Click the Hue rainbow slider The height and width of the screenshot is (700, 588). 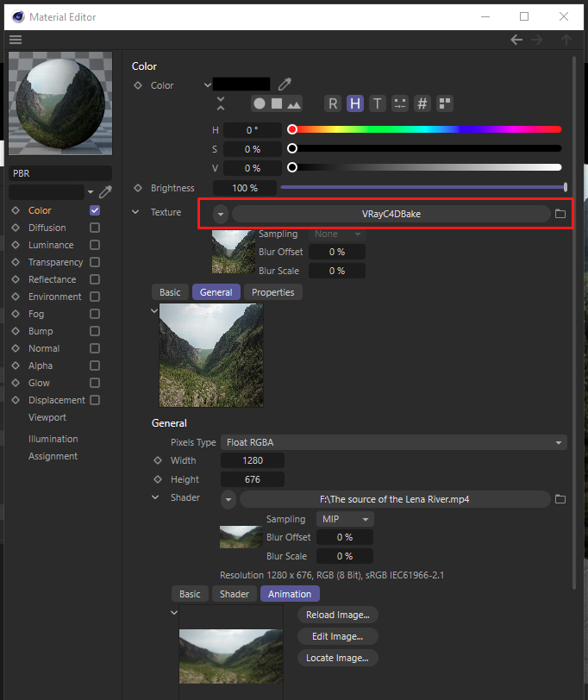(427, 129)
